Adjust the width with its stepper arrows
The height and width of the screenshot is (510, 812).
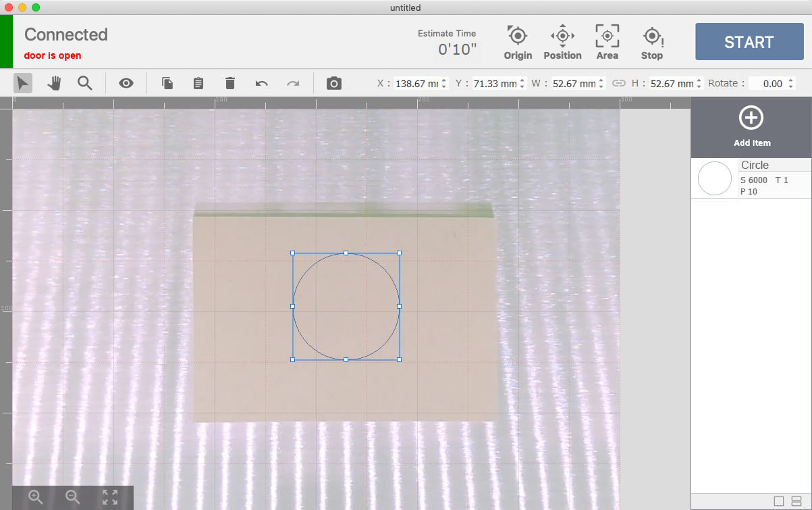[601, 84]
